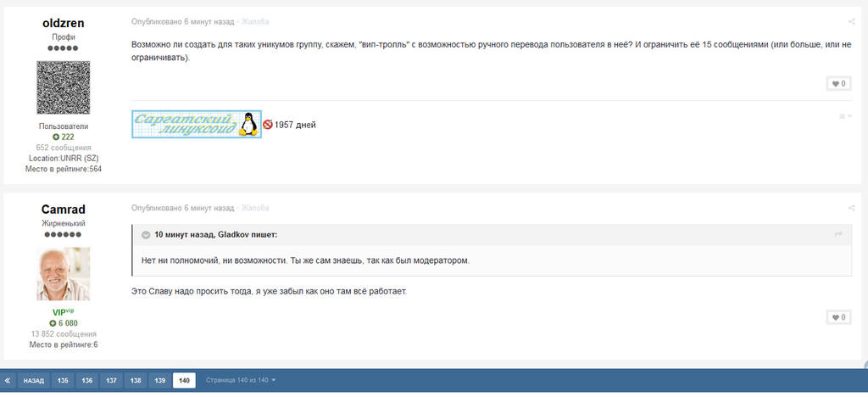Like oldzren's post with heart button
The height and width of the screenshot is (397, 868).
[838, 84]
